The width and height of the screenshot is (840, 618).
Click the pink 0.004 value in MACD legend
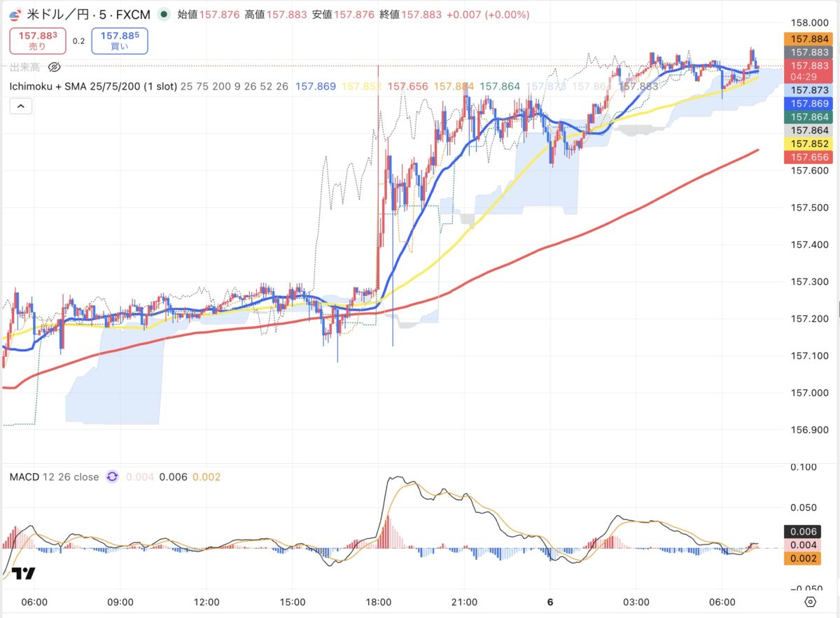tap(139, 477)
